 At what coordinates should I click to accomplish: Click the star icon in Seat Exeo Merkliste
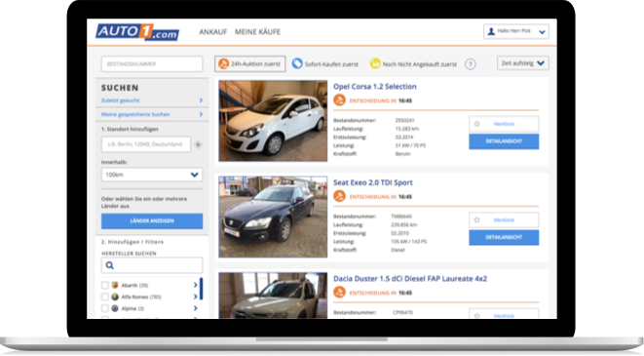476,219
